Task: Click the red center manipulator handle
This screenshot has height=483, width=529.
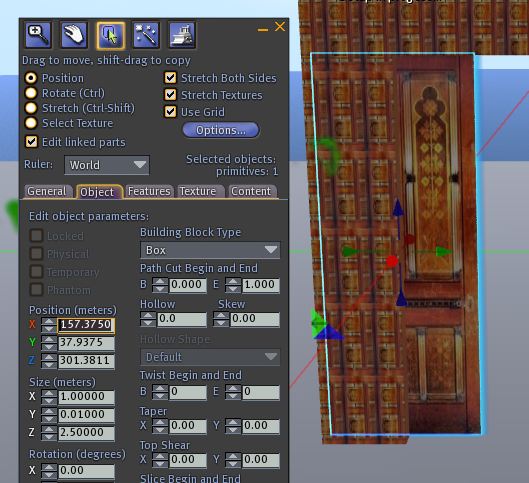Action: (x=392, y=261)
